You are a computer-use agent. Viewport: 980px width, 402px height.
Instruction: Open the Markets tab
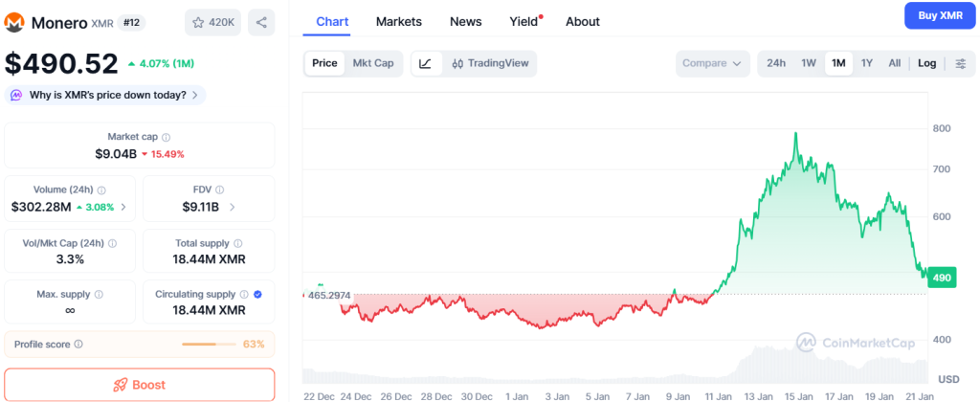point(399,22)
